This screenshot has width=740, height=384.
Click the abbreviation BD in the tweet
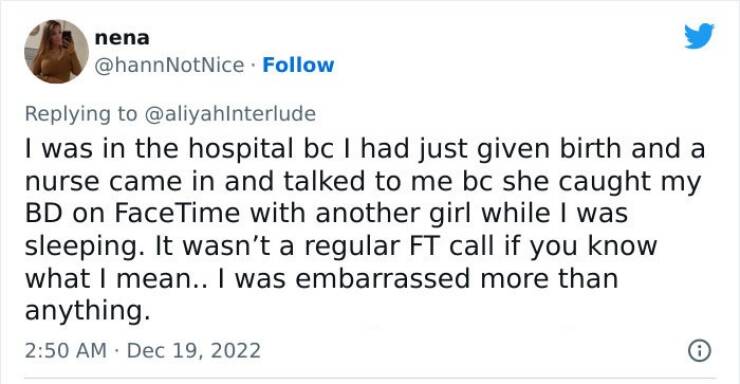click(44, 214)
